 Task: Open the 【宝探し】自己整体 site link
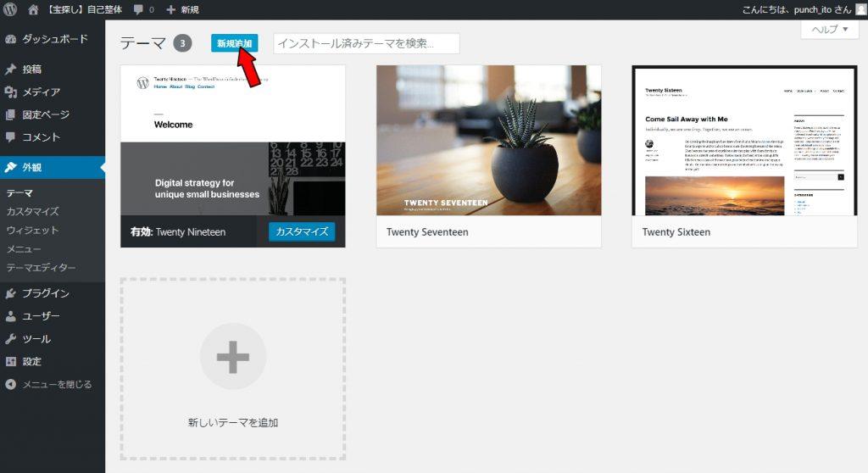pos(83,9)
